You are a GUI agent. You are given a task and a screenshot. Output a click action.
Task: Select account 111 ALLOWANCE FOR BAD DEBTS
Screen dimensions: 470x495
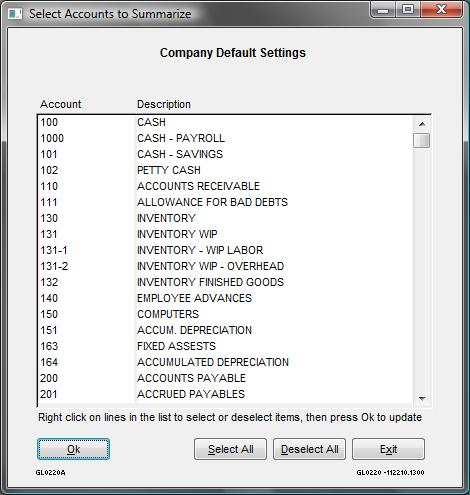point(225,202)
